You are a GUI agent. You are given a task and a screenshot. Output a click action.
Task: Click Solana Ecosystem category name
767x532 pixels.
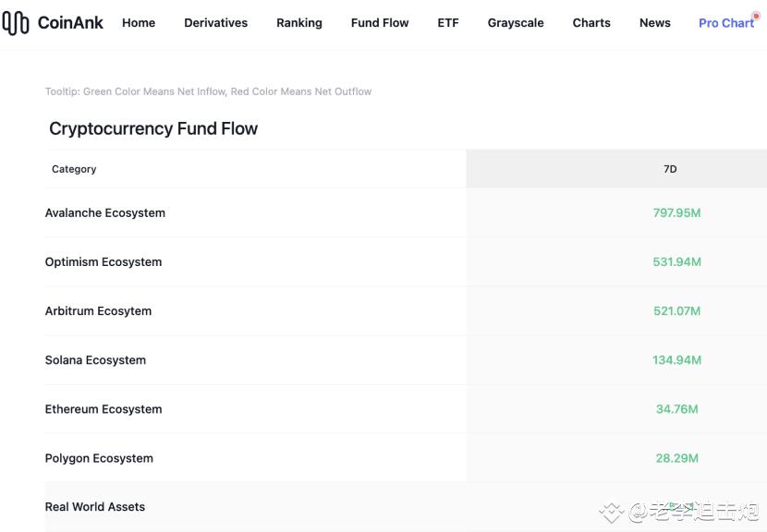pos(95,360)
